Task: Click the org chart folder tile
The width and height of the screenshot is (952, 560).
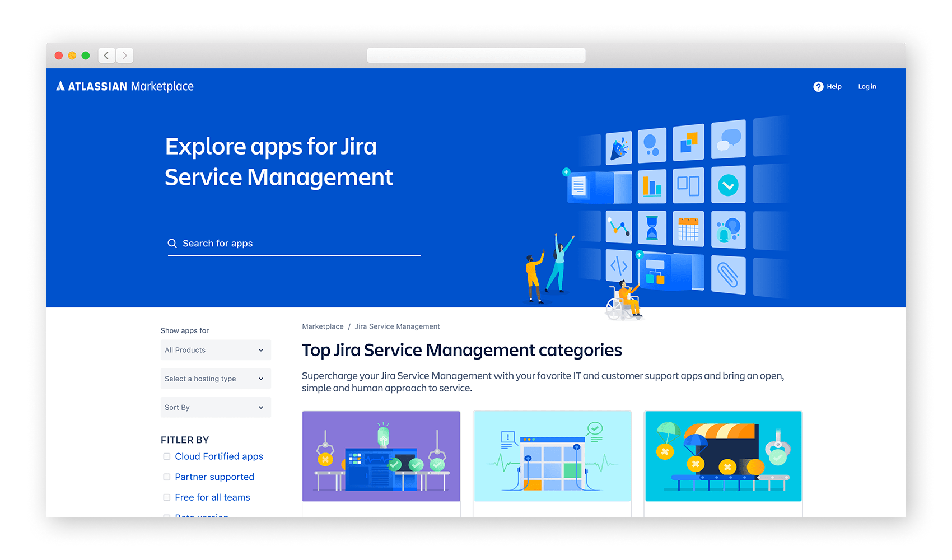Action: click(x=655, y=271)
